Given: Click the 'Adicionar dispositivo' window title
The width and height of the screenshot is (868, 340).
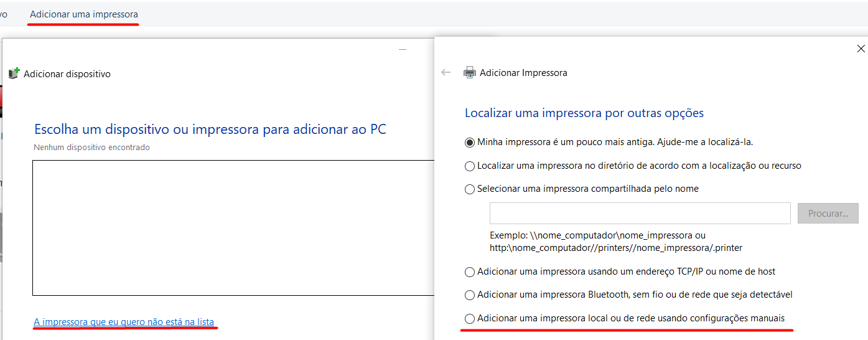Looking at the screenshot, I should tap(67, 74).
